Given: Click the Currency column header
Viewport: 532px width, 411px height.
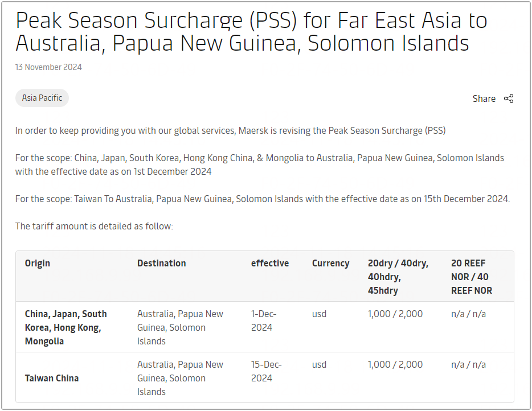Looking at the screenshot, I should coord(330,263).
